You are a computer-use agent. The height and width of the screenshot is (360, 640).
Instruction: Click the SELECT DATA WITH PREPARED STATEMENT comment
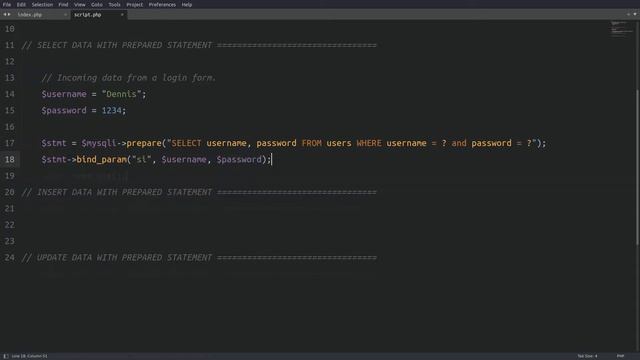[199, 45]
